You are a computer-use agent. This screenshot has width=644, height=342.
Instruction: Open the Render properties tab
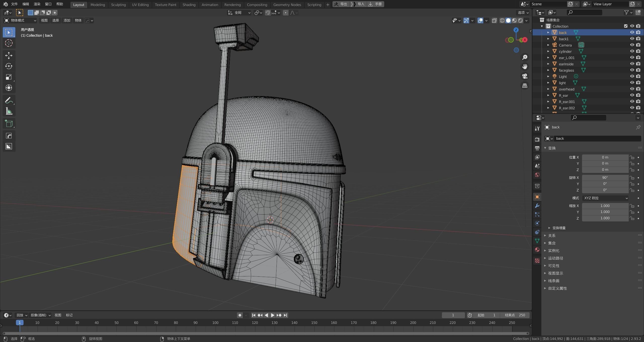tap(537, 139)
